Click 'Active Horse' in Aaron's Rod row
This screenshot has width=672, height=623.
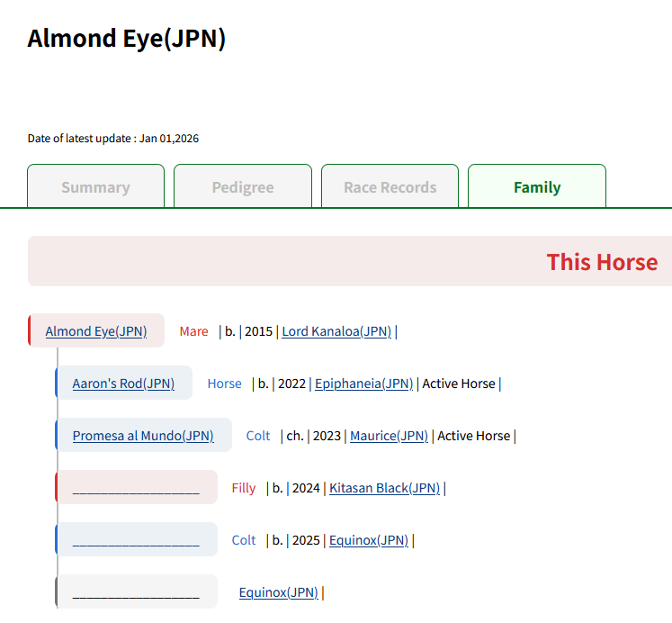coord(459,384)
